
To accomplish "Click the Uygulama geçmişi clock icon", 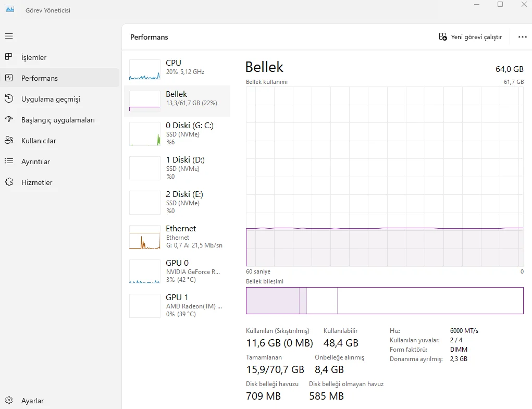I will (x=9, y=98).
